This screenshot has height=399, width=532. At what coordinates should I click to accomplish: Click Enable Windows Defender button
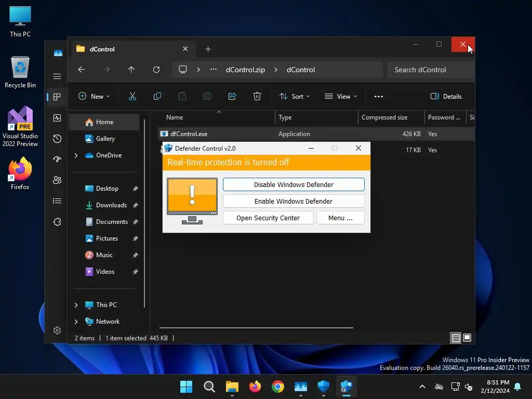294,201
